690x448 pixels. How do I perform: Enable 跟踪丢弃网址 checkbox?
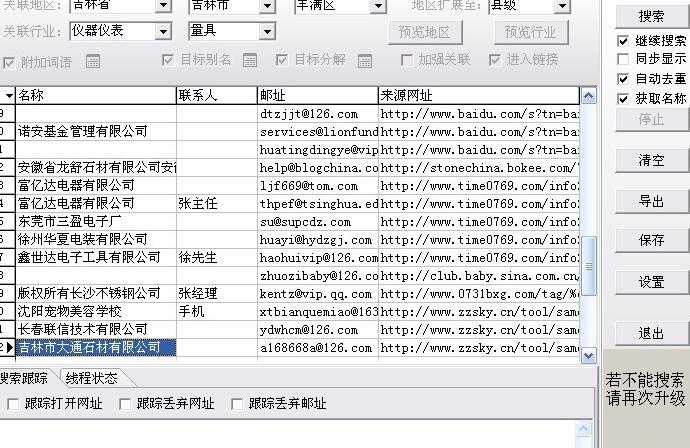coord(125,404)
